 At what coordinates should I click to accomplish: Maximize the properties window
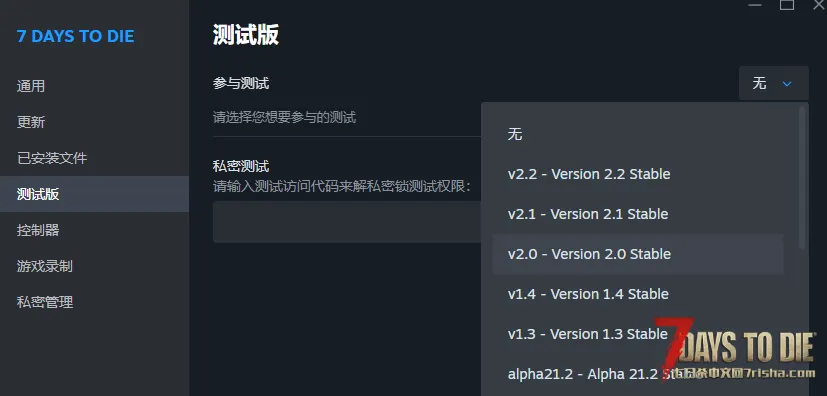coord(787,4)
